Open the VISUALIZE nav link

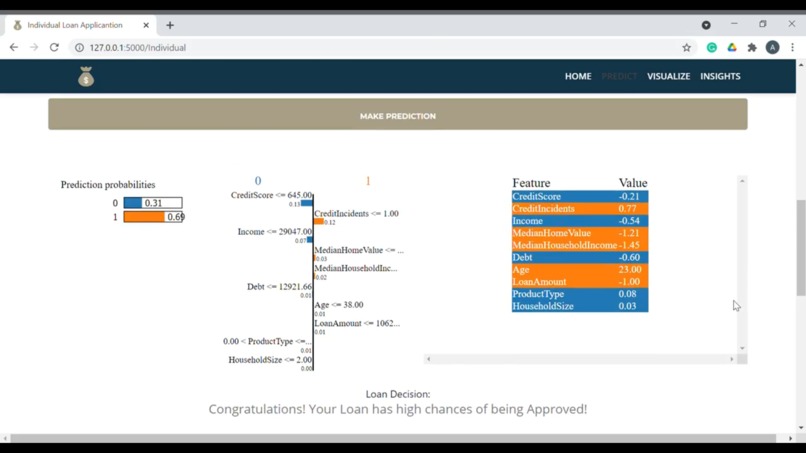pos(668,76)
